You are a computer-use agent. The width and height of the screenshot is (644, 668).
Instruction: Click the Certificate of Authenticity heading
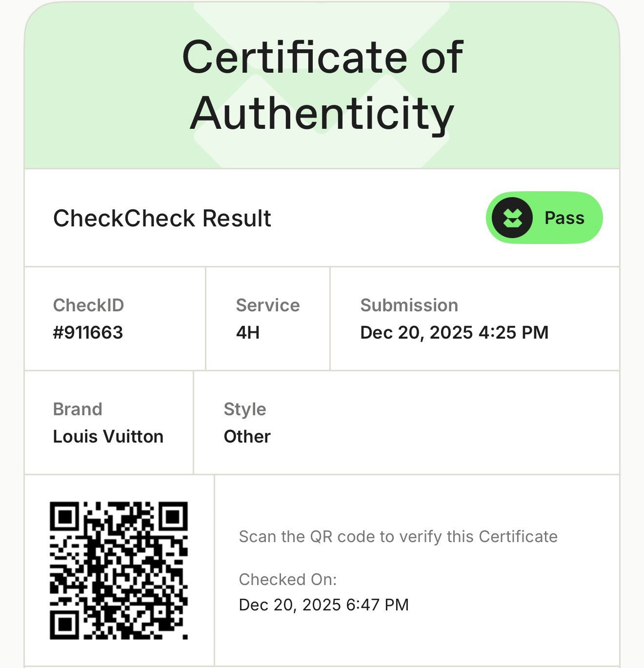[x=322, y=85]
